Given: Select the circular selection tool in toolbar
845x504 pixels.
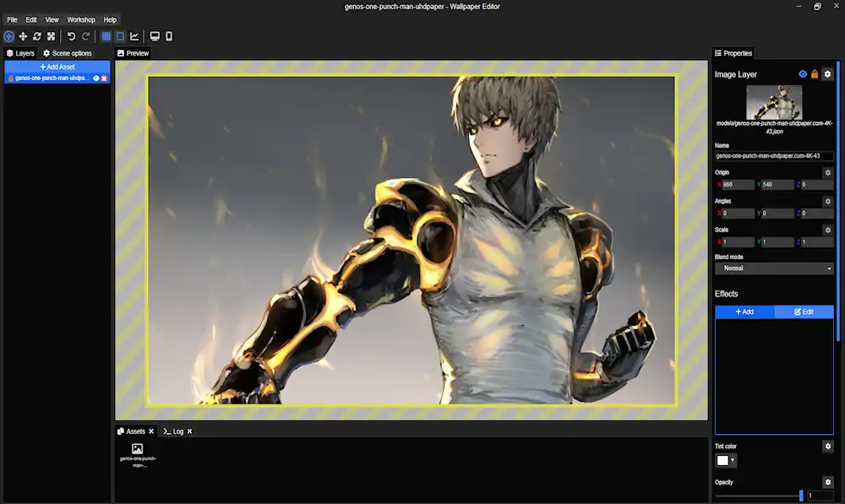Looking at the screenshot, I should 8,36.
